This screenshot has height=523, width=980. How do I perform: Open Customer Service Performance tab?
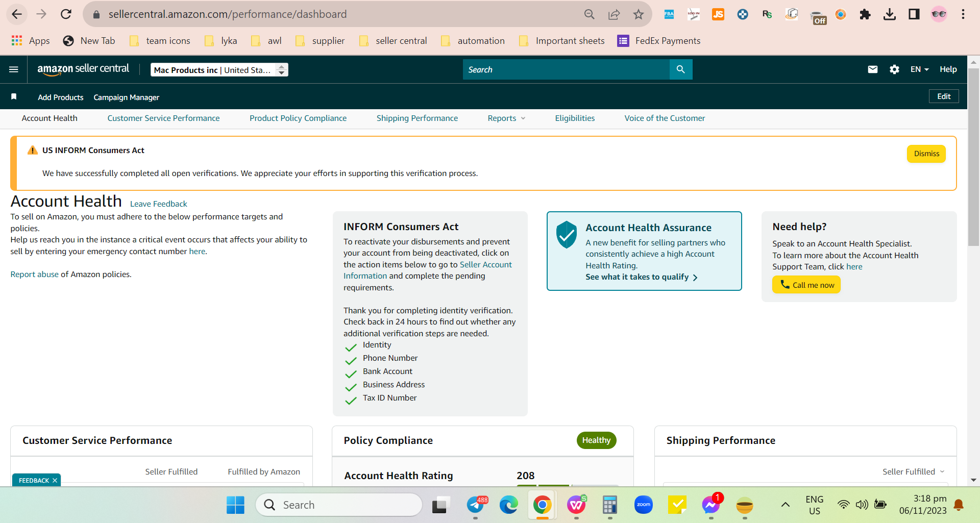(163, 118)
